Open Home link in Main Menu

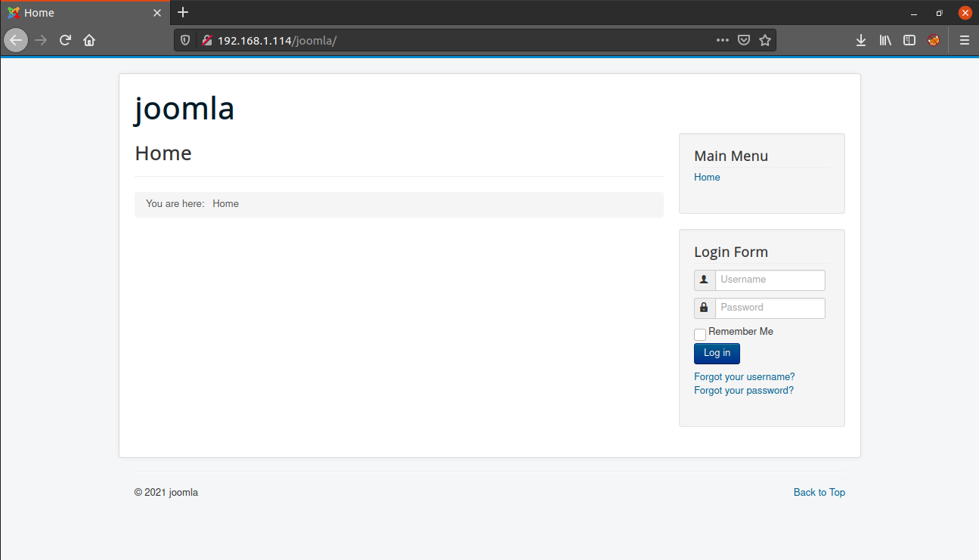pyautogui.click(x=707, y=177)
